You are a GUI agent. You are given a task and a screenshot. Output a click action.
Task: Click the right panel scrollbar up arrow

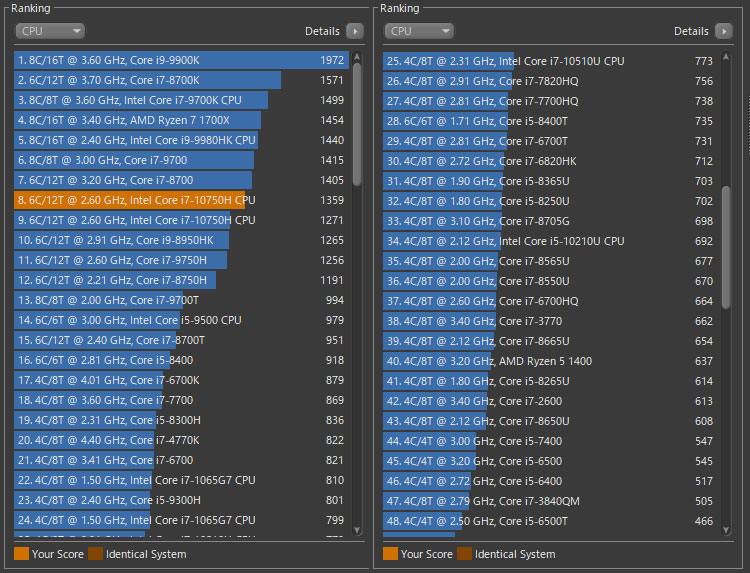[x=726, y=57]
